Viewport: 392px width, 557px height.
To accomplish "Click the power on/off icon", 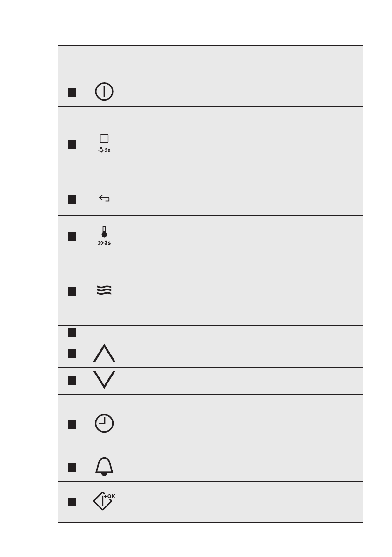I will pyautogui.click(x=104, y=92).
